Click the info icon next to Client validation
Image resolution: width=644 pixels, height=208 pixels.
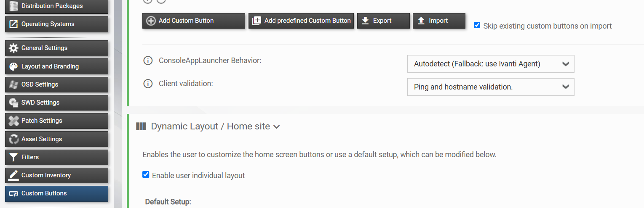coord(148,84)
